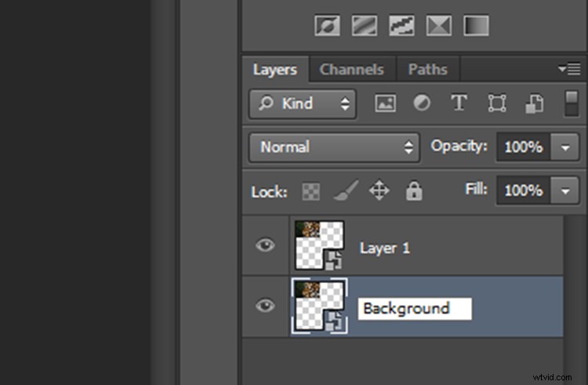The height and width of the screenshot is (385, 588).
Task: Filter layers by pixel layers icon
Action: tap(385, 104)
